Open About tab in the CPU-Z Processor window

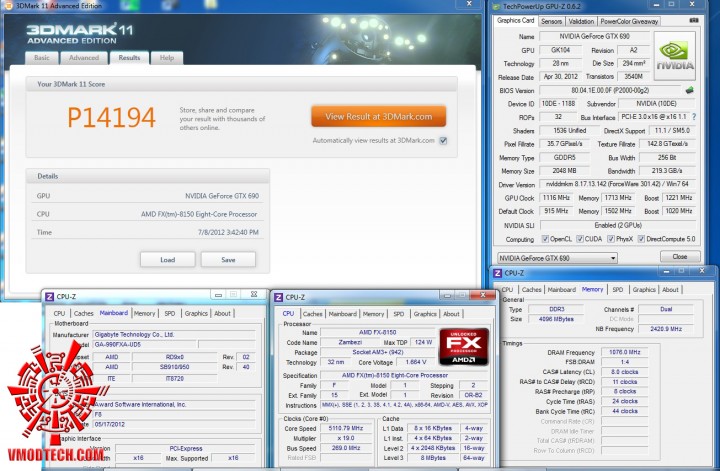pos(451,314)
